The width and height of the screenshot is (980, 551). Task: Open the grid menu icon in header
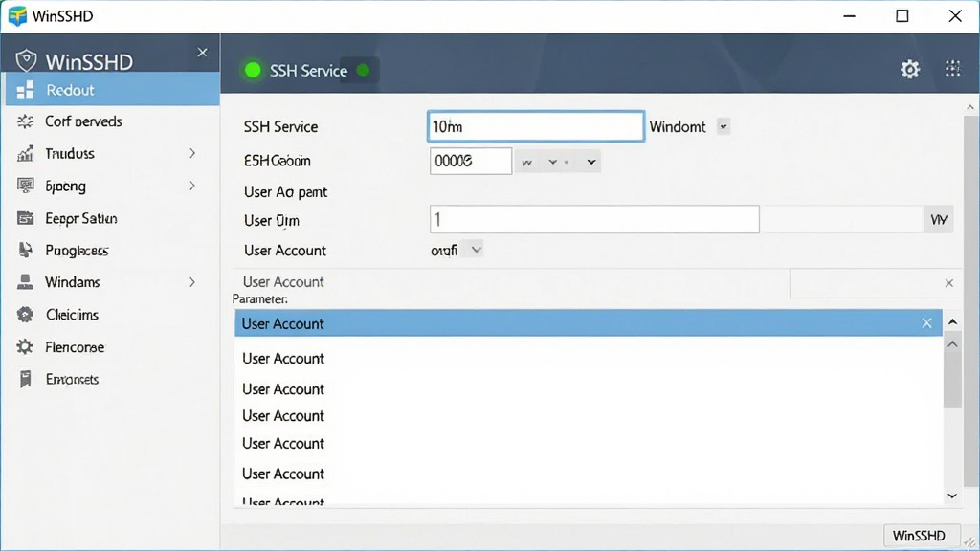[952, 68]
